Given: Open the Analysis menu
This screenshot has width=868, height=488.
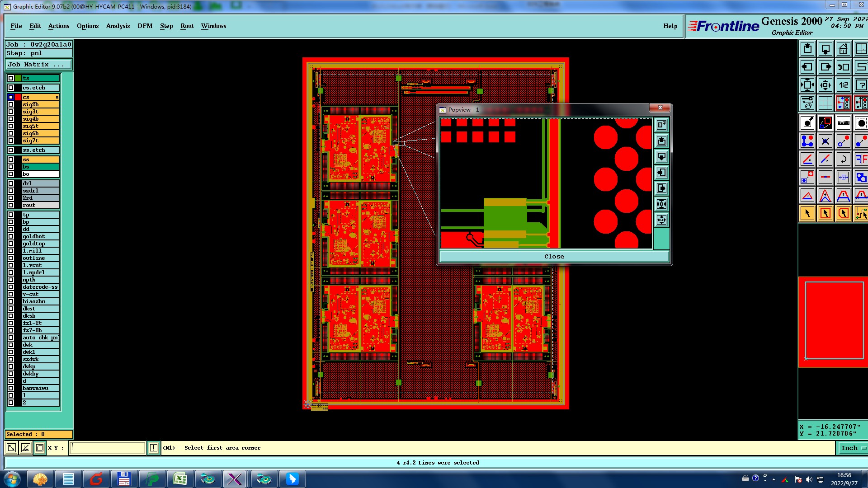Looking at the screenshot, I should click(118, 26).
